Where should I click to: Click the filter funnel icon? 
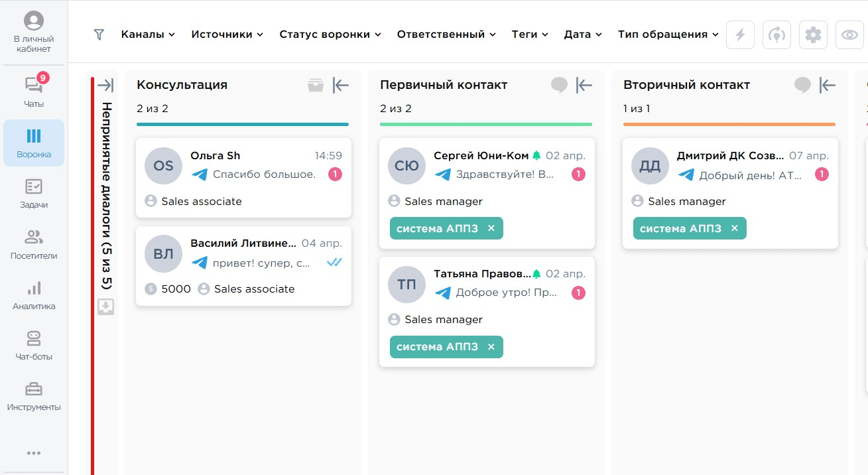[99, 34]
